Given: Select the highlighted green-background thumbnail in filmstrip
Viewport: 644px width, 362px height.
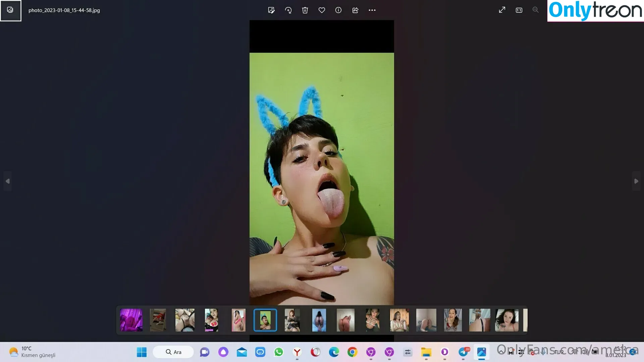Looking at the screenshot, I should coord(265,320).
